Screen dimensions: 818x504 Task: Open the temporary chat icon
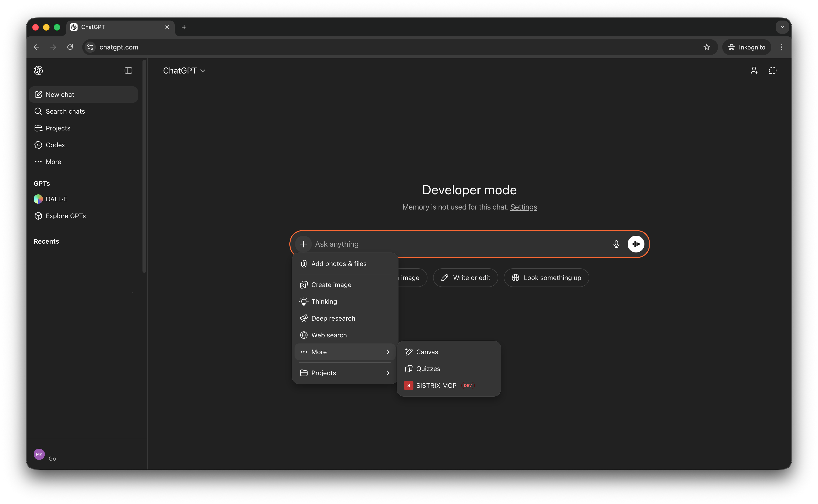(x=772, y=71)
